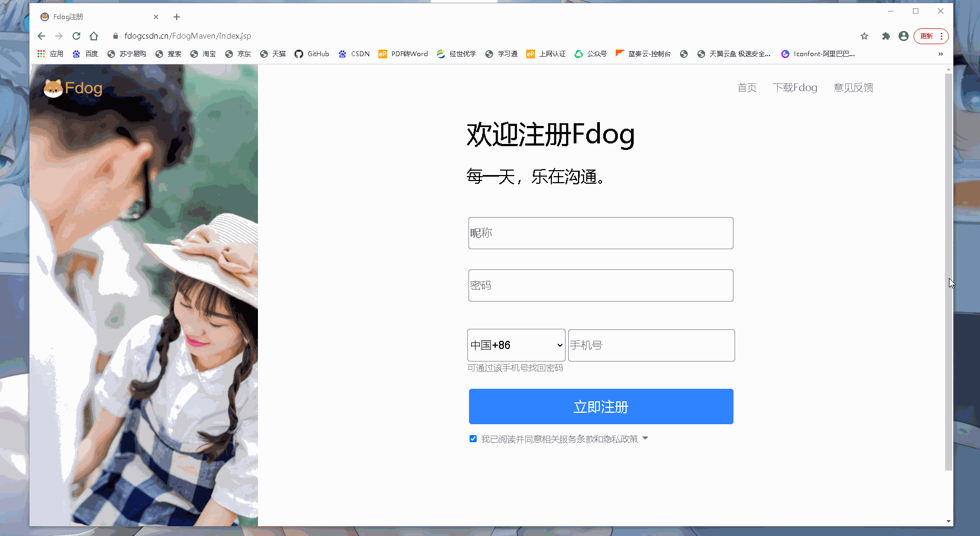Image resolution: width=980 pixels, height=536 pixels.
Task: Uncheck the service terms agreement checkbox
Action: (472, 438)
